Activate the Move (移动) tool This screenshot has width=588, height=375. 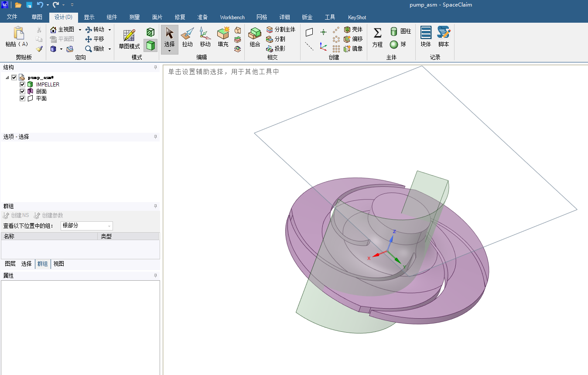[205, 37]
